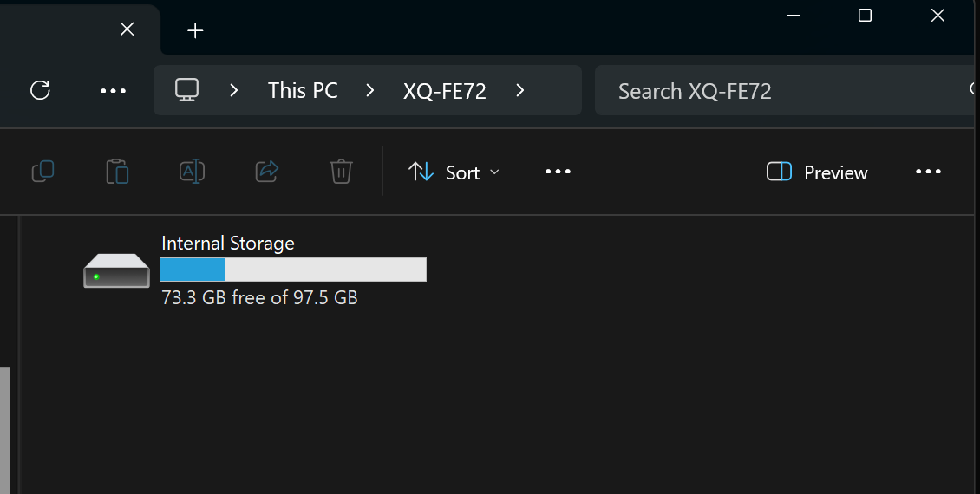Expand chevron after This PC breadcrumb
The height and width of the screenshot is (494, 980).
click(370, 90)
